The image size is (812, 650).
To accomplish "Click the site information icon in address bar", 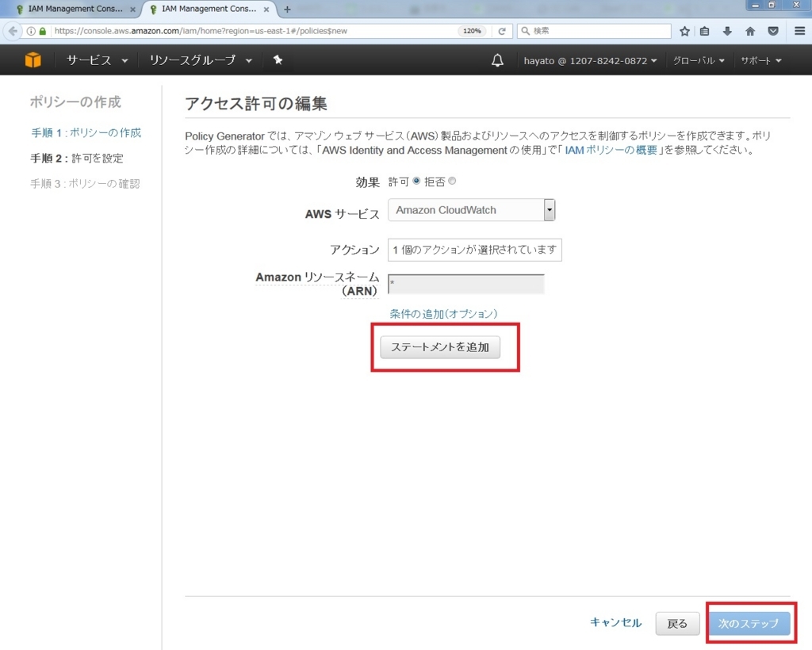I will tap(31, 31).
